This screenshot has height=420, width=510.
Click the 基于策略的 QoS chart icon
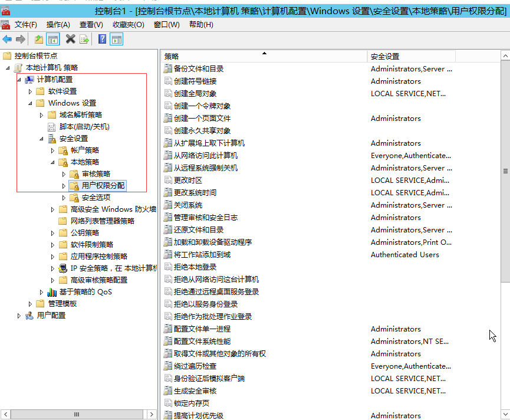pos(52,292)
